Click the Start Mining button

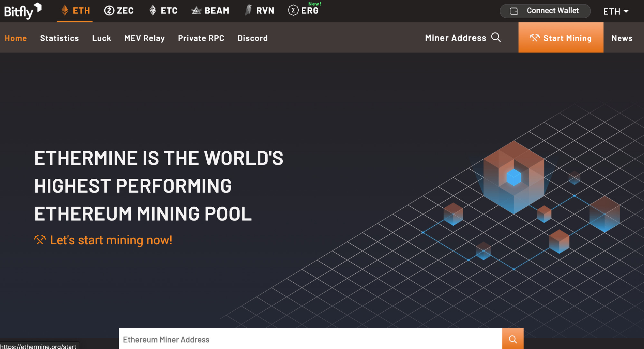561,37
